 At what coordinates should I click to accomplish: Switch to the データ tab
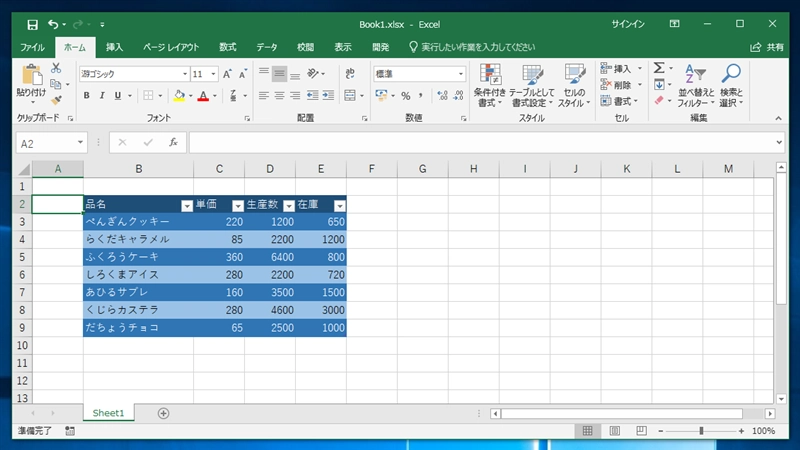point(266,47)
